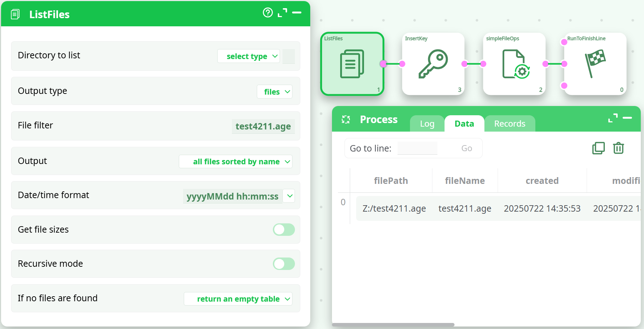
Task: Click the trash delete icon
Action: 618,148
